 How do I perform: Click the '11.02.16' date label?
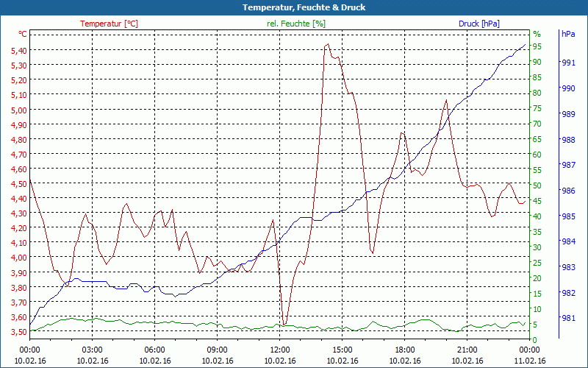(x=529, y=361)
